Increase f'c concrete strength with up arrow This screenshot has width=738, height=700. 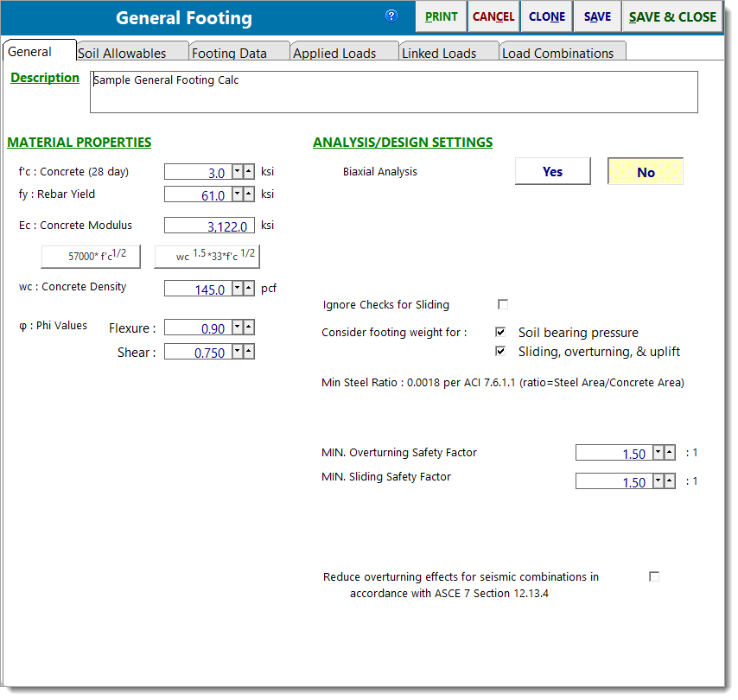(x=249, y=171)
